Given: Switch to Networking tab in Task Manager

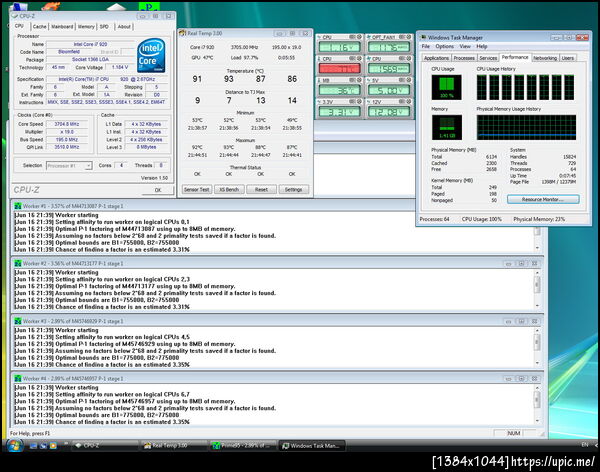Looking at the screenshot, I should point(545,58).
